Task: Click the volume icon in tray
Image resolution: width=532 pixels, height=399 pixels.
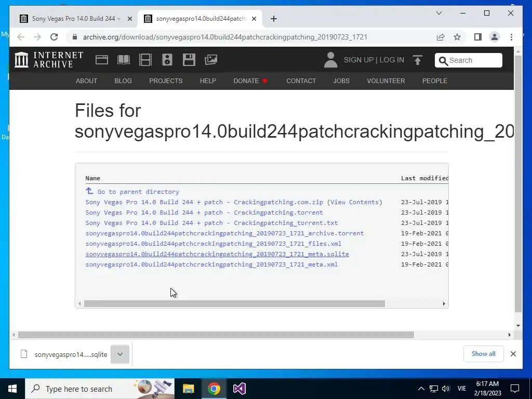Action: pos(446,389)
